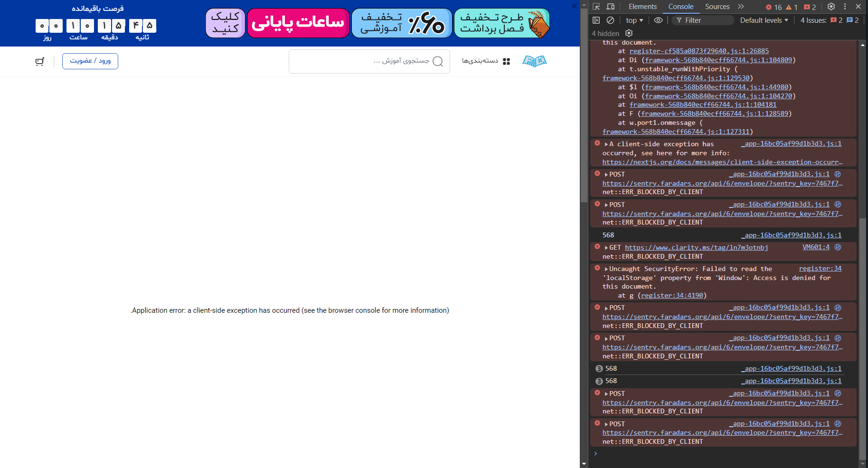Screen dimensions: 868x468
Task: Open the Sources tab
Action: point(717,7)
